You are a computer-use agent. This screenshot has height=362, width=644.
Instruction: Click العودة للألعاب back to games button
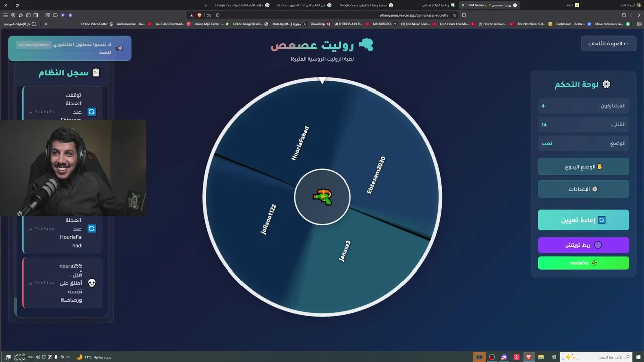(x=609, y=44)
